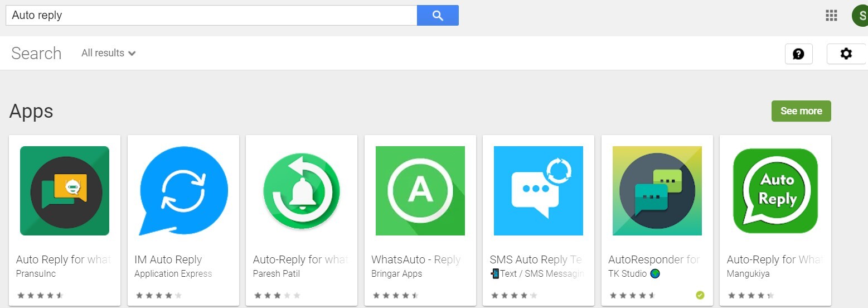Click the Search page heading
Image resolution: width=868 pixels, height=308 pixels.
click(36, 53)
